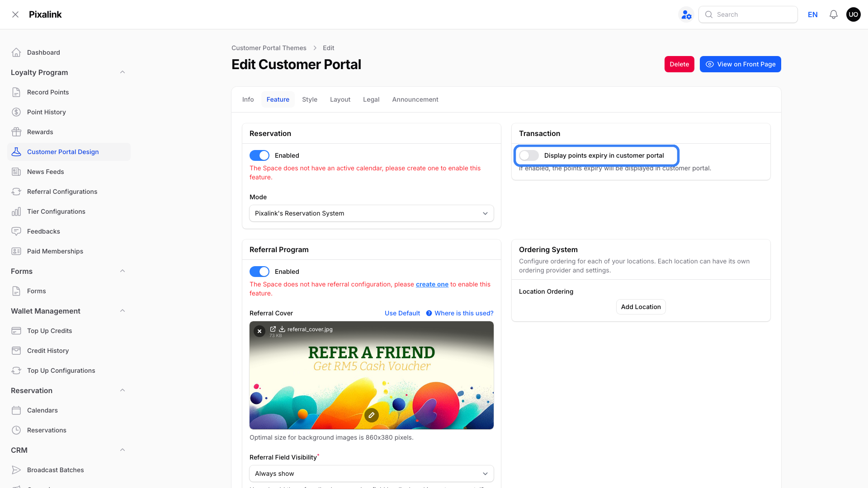
Task: Switch to the Layout tab
Action: pyautogui.click(x=340, y=99)
